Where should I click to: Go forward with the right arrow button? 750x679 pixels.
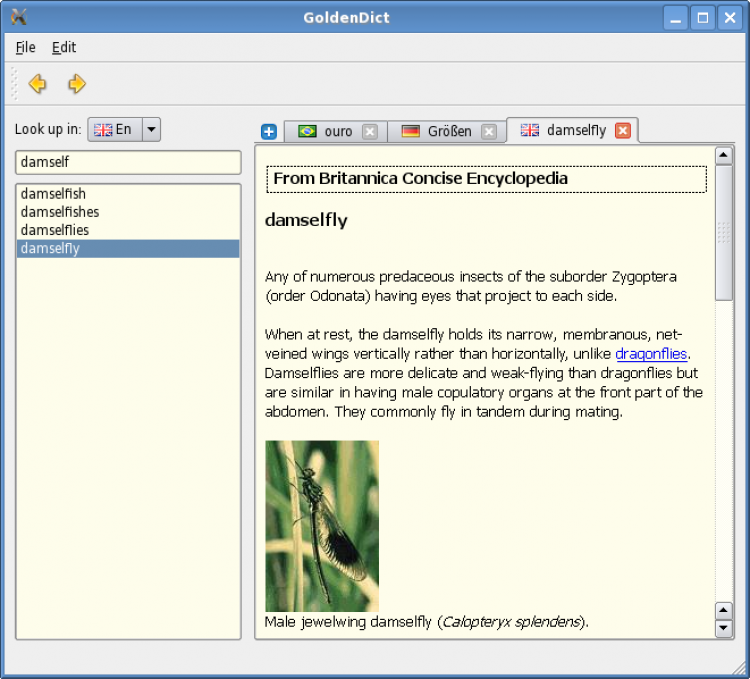[x=77, y=84]
